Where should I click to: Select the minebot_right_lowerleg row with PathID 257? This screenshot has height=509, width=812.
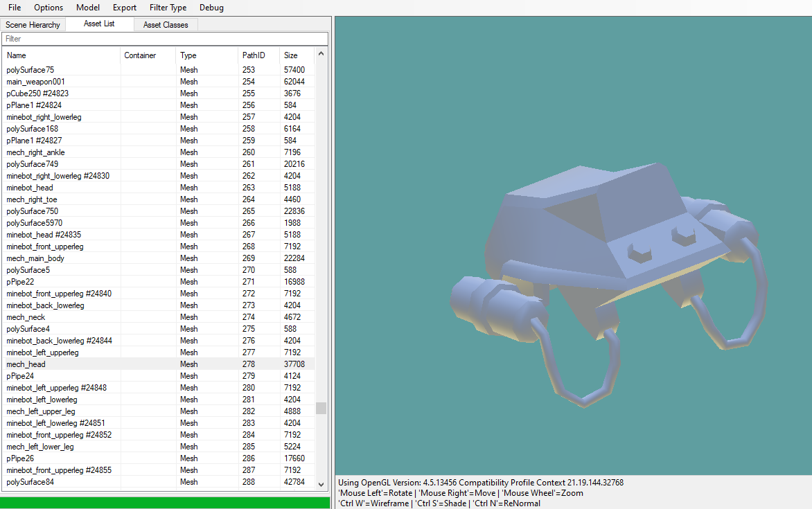click(159, 117)
